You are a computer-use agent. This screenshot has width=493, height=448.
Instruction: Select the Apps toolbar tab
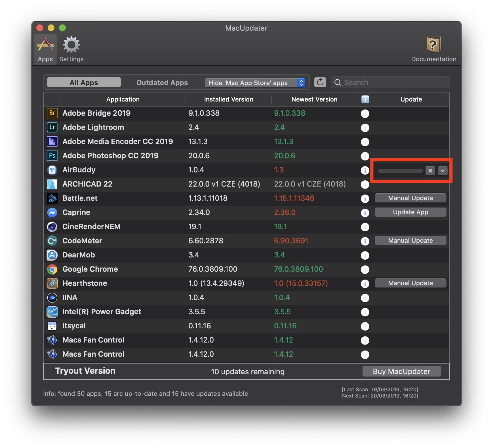pyautogui.click(x=45, y=49)
